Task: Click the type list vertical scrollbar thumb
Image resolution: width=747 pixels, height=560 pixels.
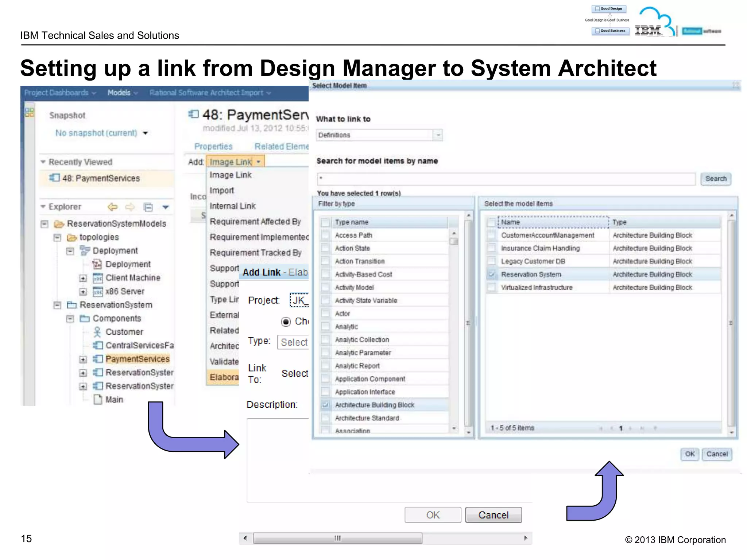Action: pos(454,241)
